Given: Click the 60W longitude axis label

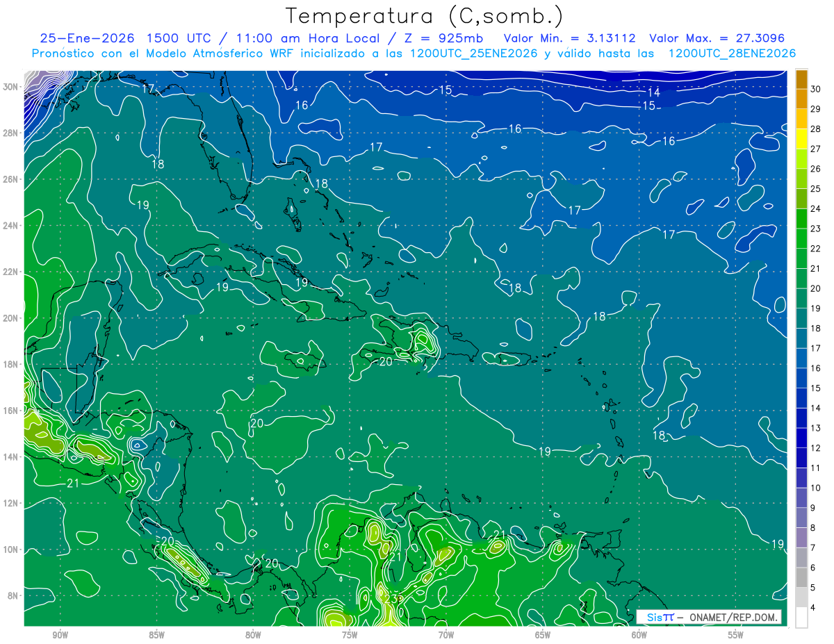Looking at the screenshot, I should click(639, 635).
